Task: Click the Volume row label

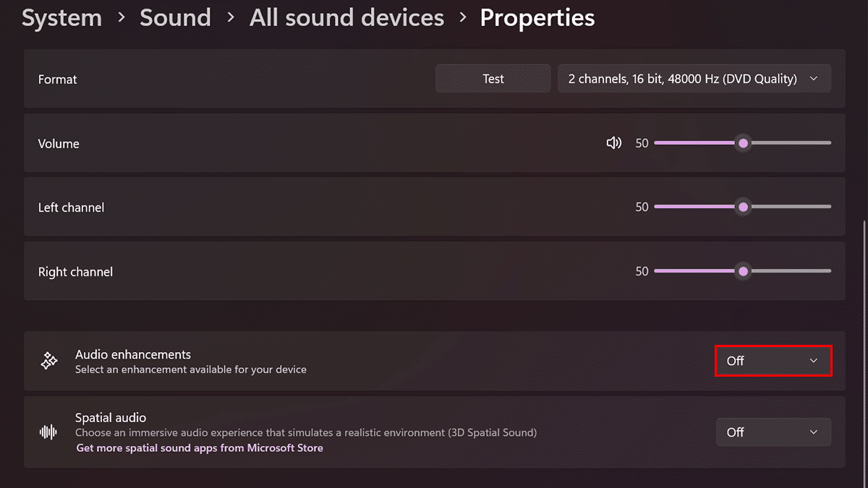Action: 59,144
